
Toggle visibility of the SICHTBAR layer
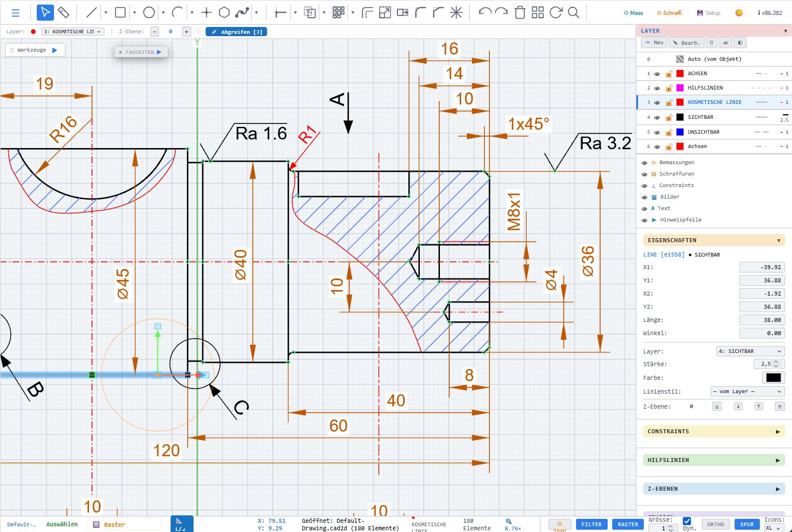(657, 117)
